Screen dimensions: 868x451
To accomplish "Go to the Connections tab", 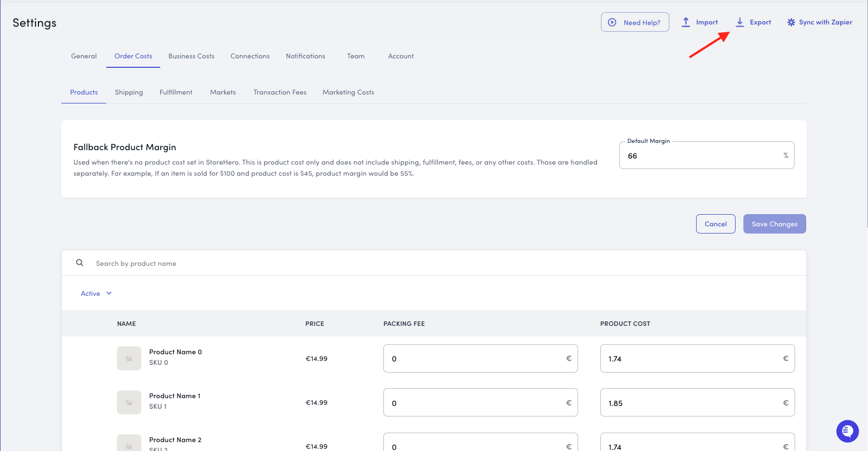I will pos(250,56).
